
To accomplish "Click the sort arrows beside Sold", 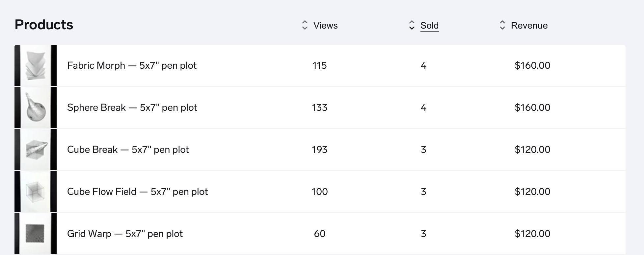I will (x=412, y=25).
